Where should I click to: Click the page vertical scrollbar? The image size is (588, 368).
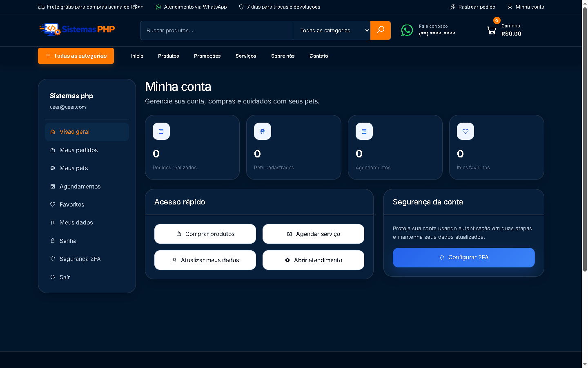coord(585,139)
